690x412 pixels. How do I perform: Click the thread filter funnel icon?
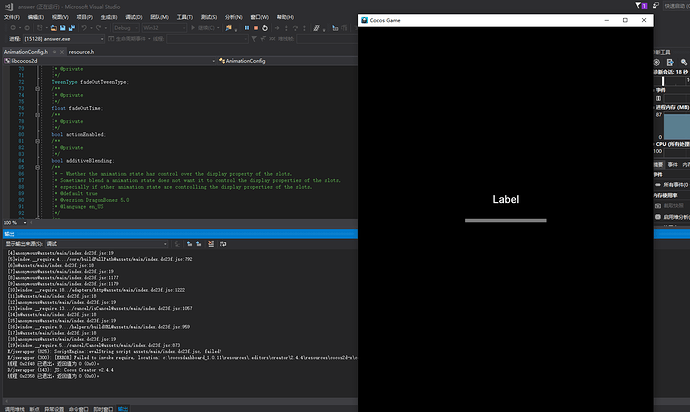coord(254,39)
